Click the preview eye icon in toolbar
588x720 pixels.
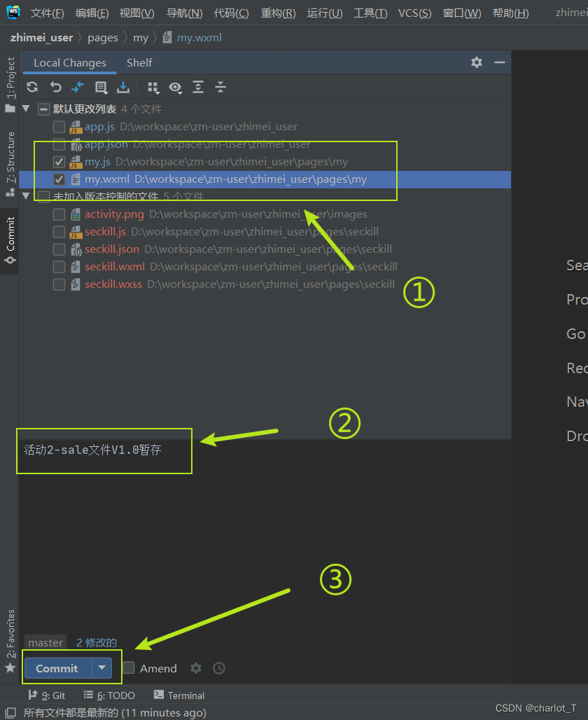point(175,87)
